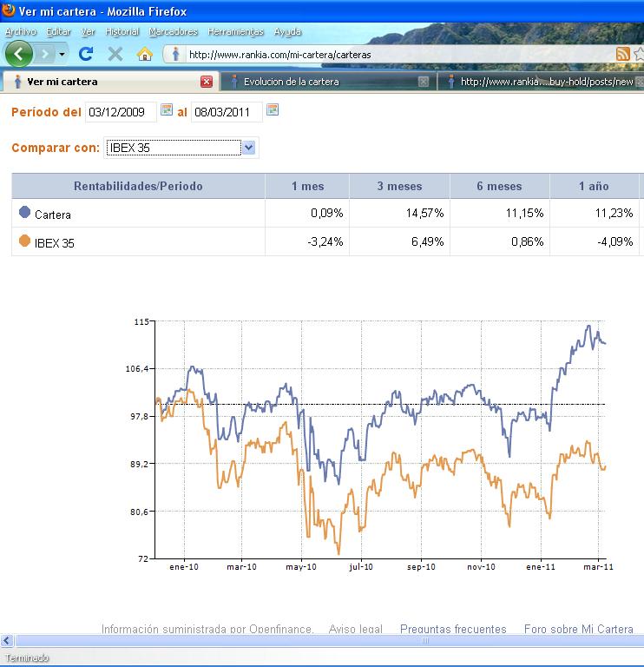Click the '106,4' y-axis label on chart

coord(137,369)
